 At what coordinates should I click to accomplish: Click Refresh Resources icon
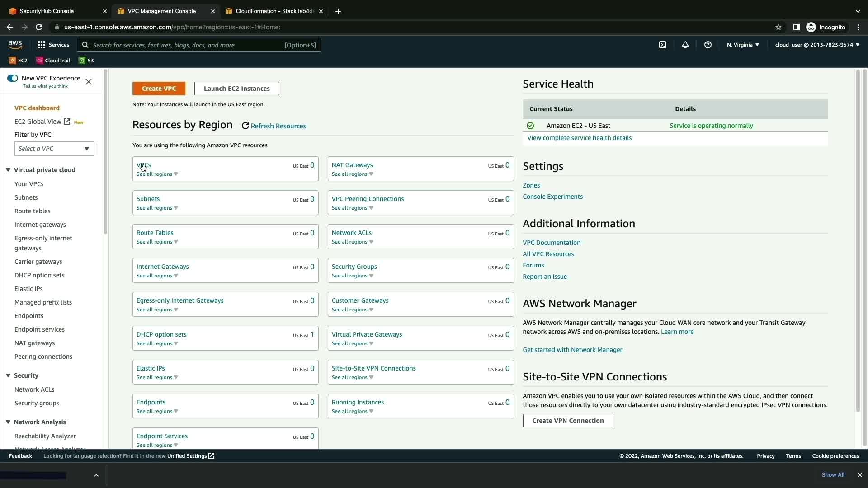(x=245, y=126)
